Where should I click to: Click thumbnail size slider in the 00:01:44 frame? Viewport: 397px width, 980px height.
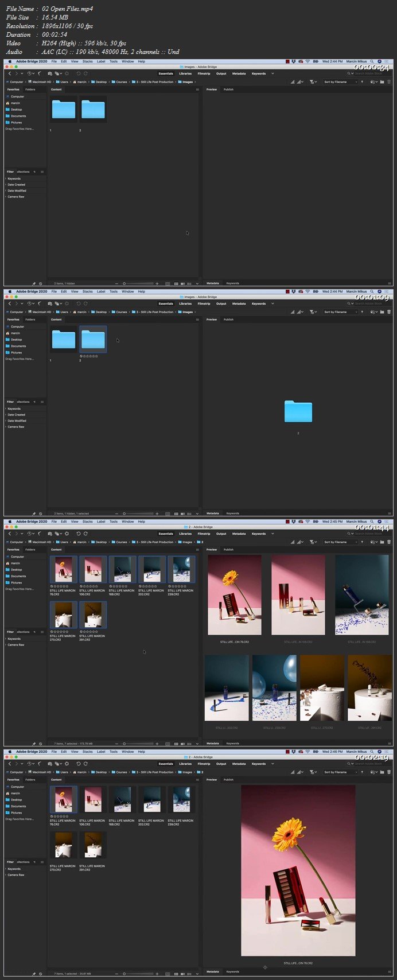[139, 744]
